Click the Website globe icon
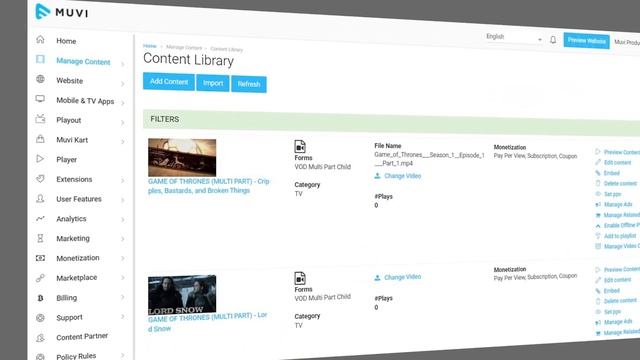Image resolution: width=640 pixels, height=360 pixels. pyautogui.click(x=40, y=79)
